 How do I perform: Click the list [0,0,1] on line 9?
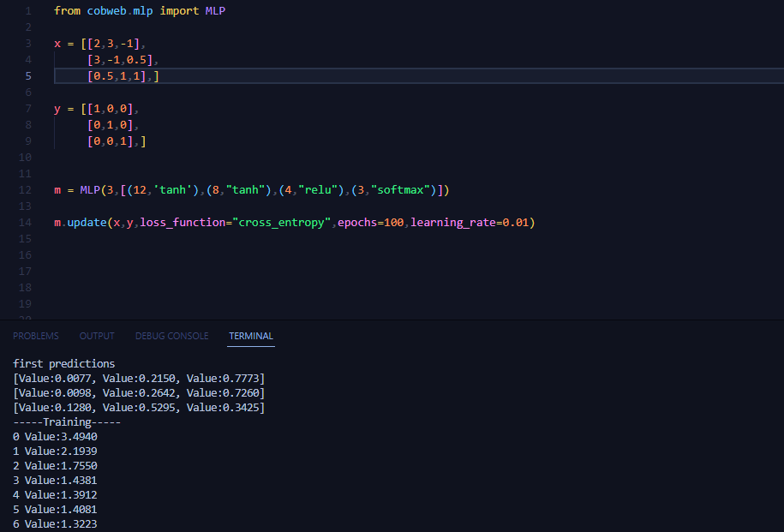point(110,141)
